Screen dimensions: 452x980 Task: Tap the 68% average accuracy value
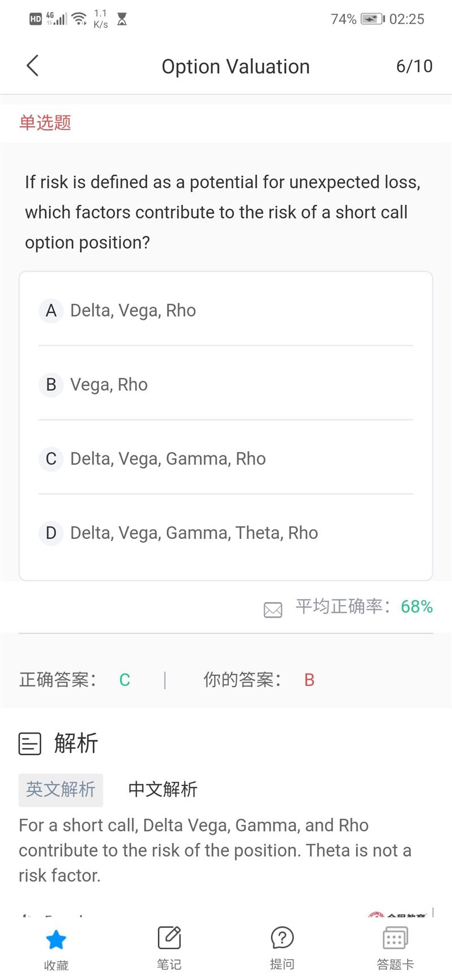pos(416,607)
